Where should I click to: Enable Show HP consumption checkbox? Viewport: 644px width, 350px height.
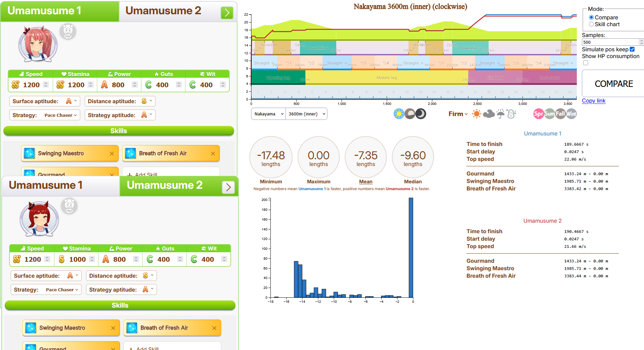[586, 63]
